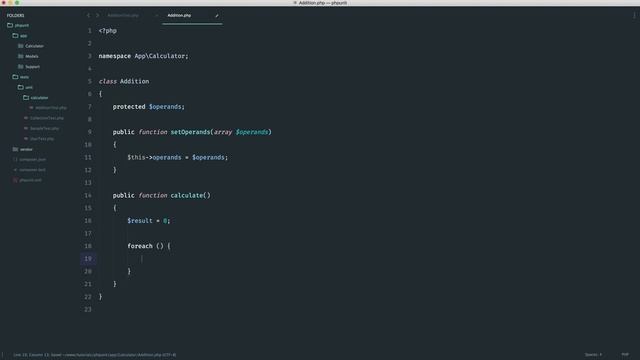Open AdditionTest.php in the sidebar tree

point(51,108)
